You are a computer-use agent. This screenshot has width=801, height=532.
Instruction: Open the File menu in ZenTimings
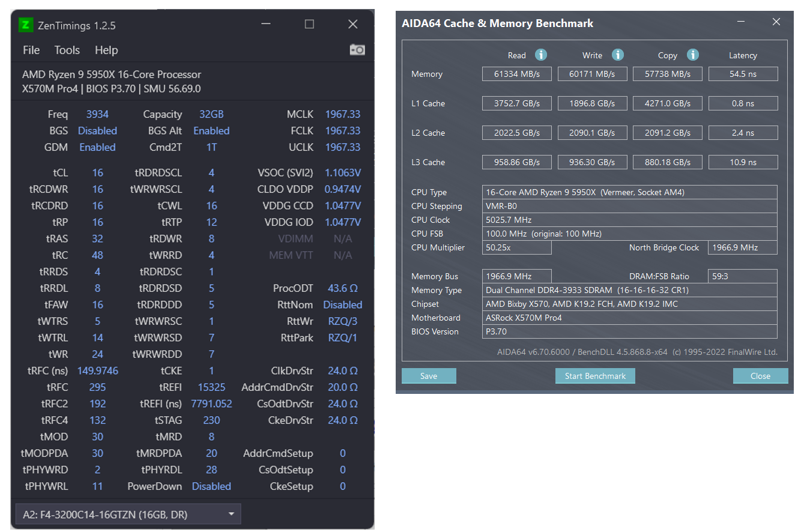point(31,50)
